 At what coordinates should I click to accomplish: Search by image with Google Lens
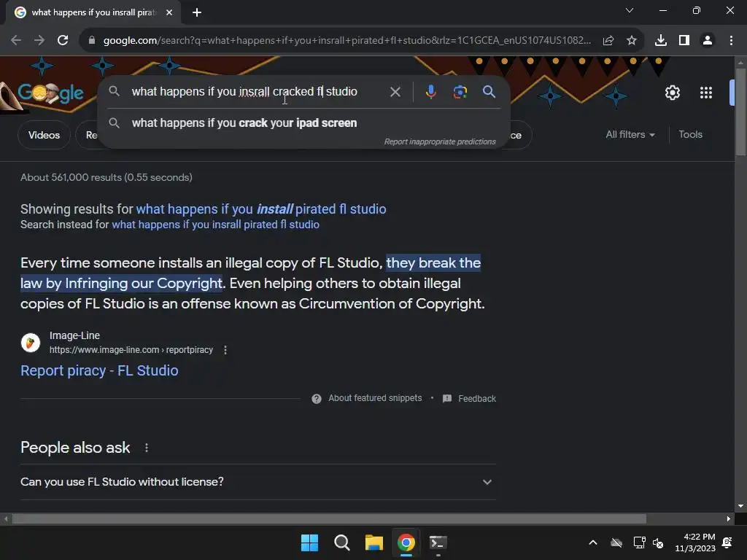(460, 92)
